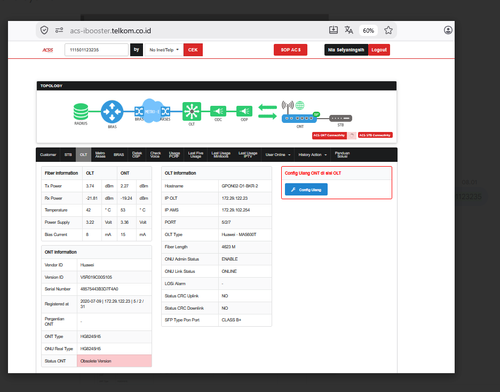Click the Hostname value in OLT Information
Viewport: 500px width, 392px height.
240,186
